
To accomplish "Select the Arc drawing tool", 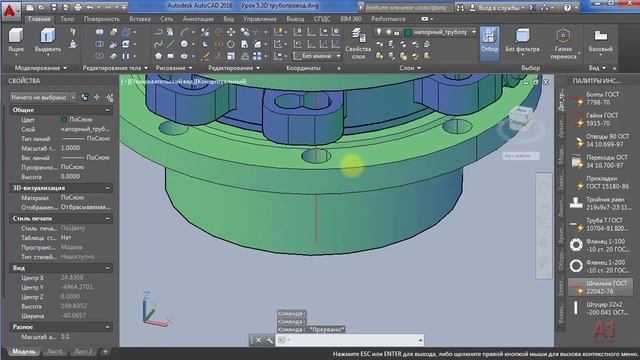I will click(x=184, y=32).
